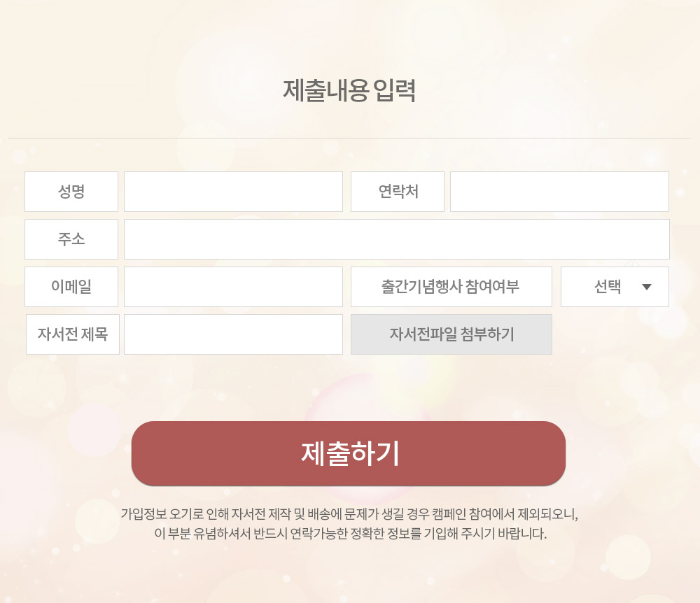Viewport: 700px width, 603px height.
Task: Click the 주소 label box
Action: 71,239
